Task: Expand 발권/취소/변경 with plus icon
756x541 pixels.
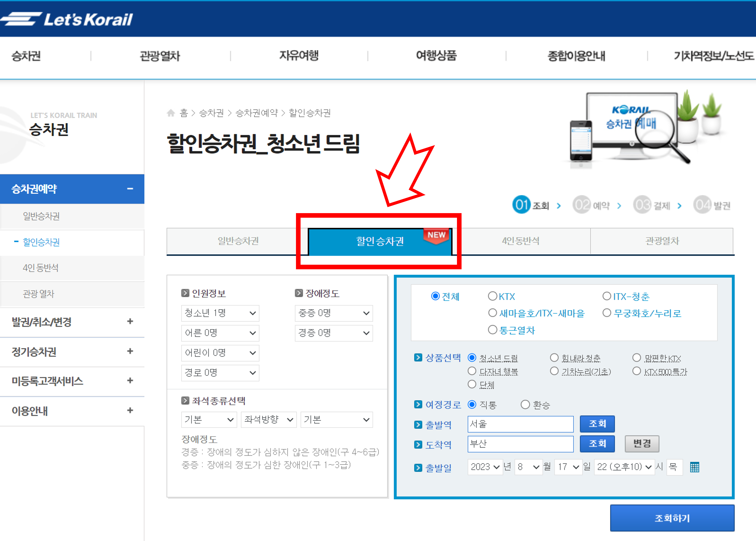Action: pos(130,322)
